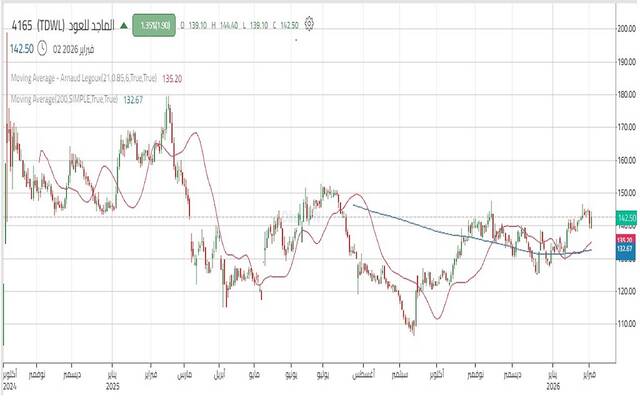Screen dimensions: 640x400
Task: Click the 110.00 level on the price axis
Action: pos(627,323)
